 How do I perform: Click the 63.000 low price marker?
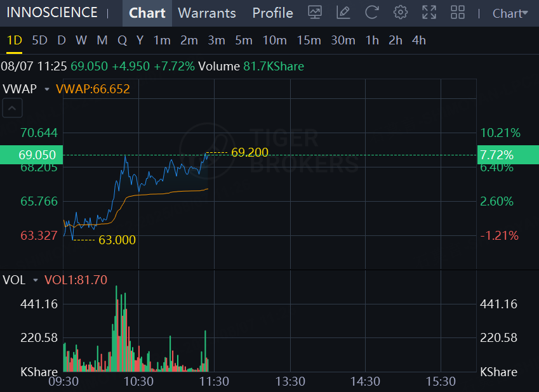point(117,240)
